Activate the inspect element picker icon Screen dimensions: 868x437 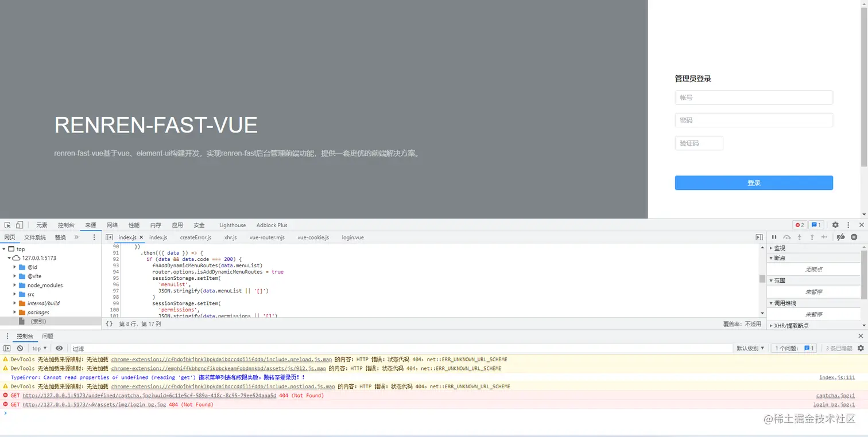8,225
